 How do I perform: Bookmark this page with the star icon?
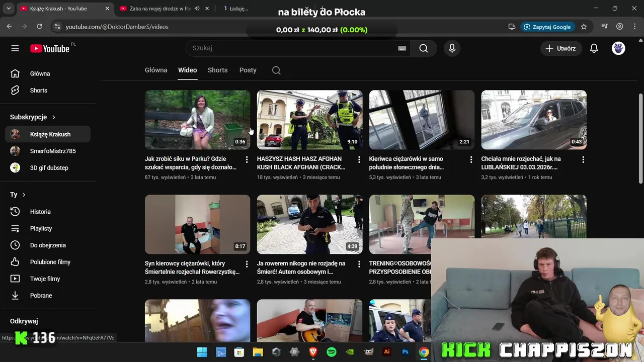point(584,27)
